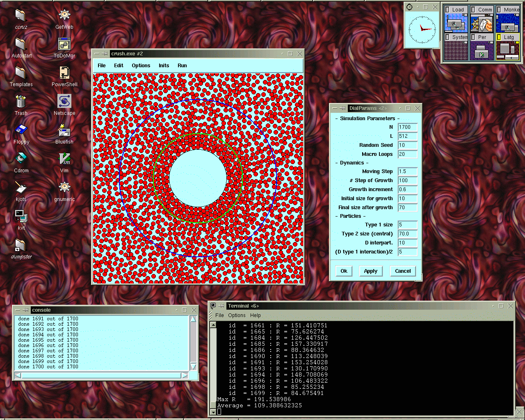Click the # Step of Growth field
525x420 pixels.
408,180
